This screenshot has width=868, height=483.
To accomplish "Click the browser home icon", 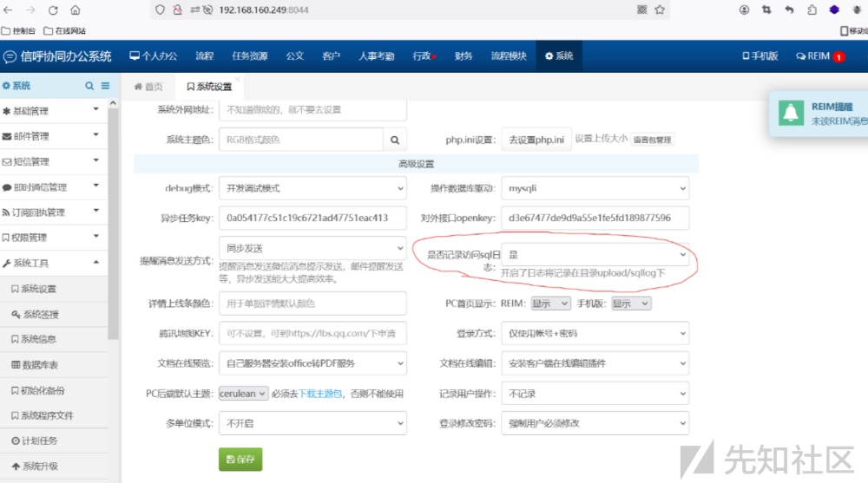I will [x=76, y=10].
